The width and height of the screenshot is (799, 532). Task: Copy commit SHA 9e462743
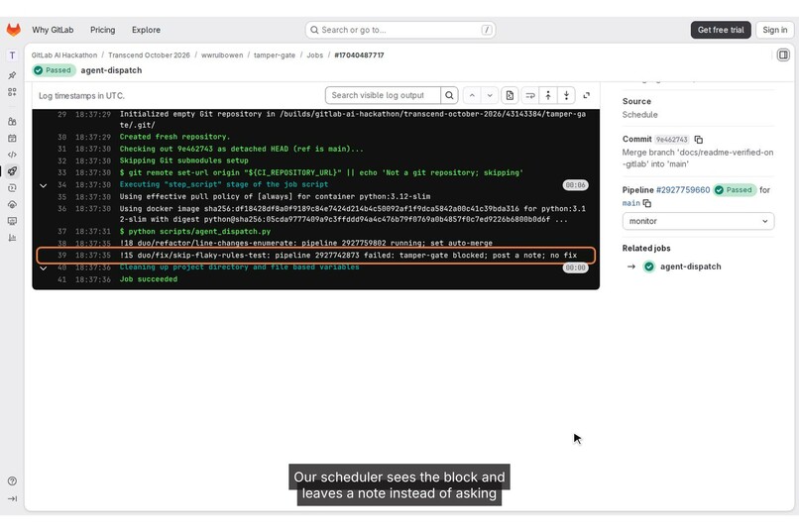(x=699, y=140)
